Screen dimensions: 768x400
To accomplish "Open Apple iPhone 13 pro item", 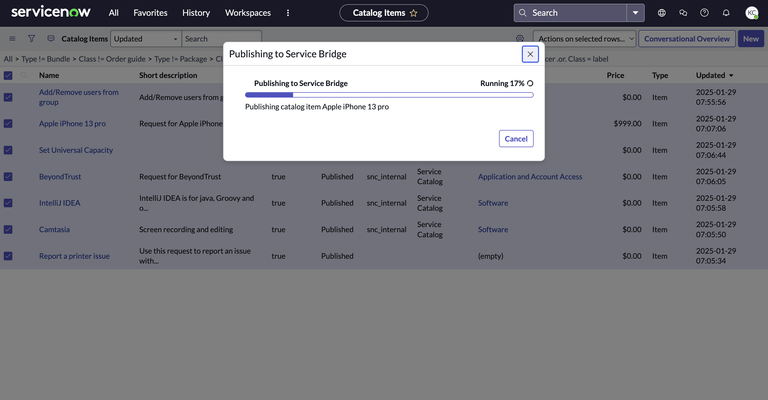I will point(72,124).
